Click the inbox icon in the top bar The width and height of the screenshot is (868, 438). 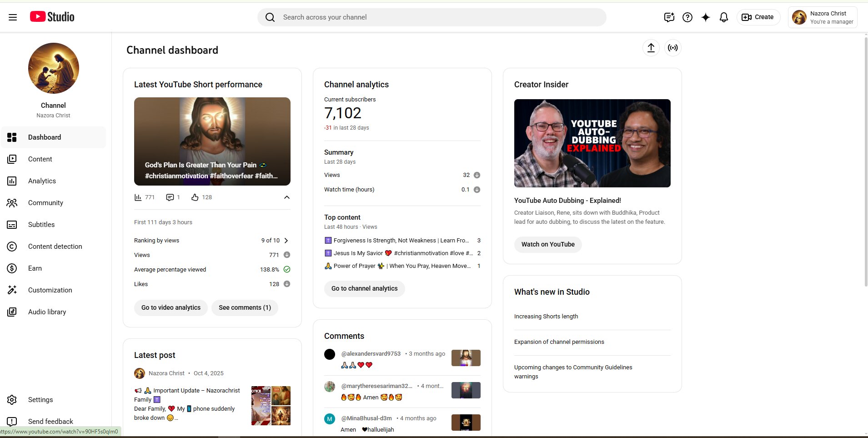[x=668, y=17]
